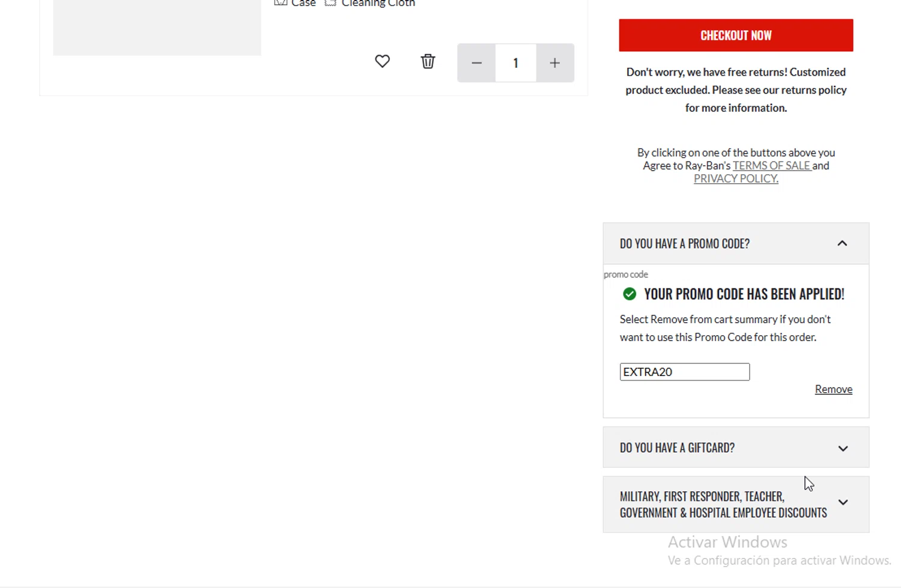901x588 pixels.
Task: Remove the applied promo code
Action: [833, 389]
